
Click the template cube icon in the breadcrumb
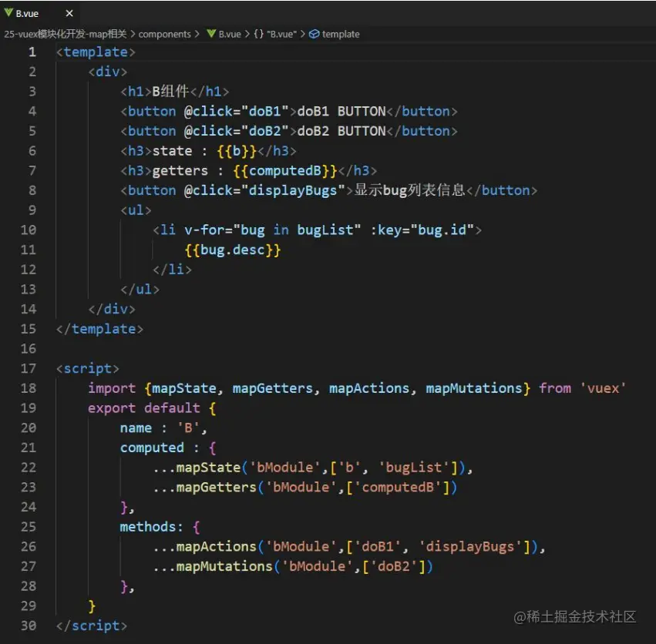click(x=314, y=34)
